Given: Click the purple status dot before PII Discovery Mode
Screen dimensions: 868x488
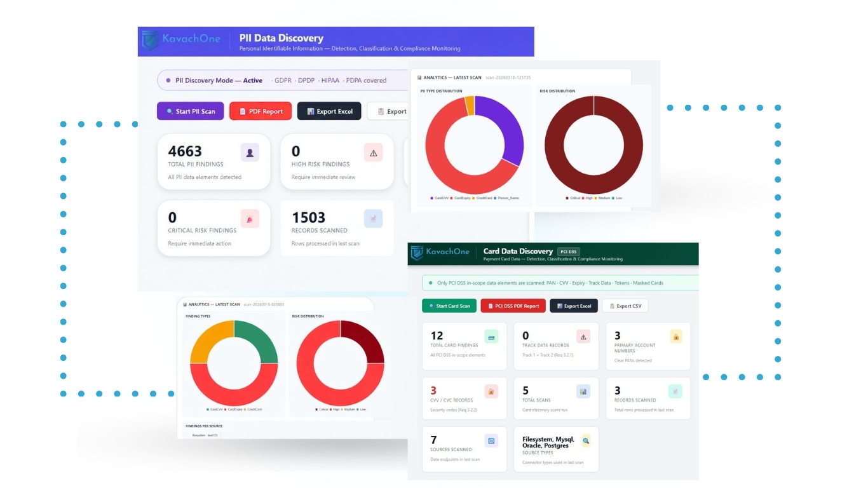Looking at the screenshot, I should click(168, 81).
